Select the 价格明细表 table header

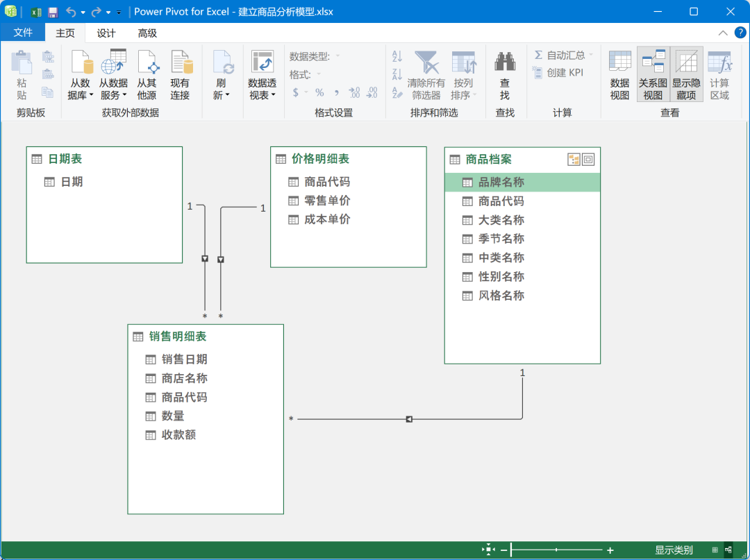(x=348, y=159)
